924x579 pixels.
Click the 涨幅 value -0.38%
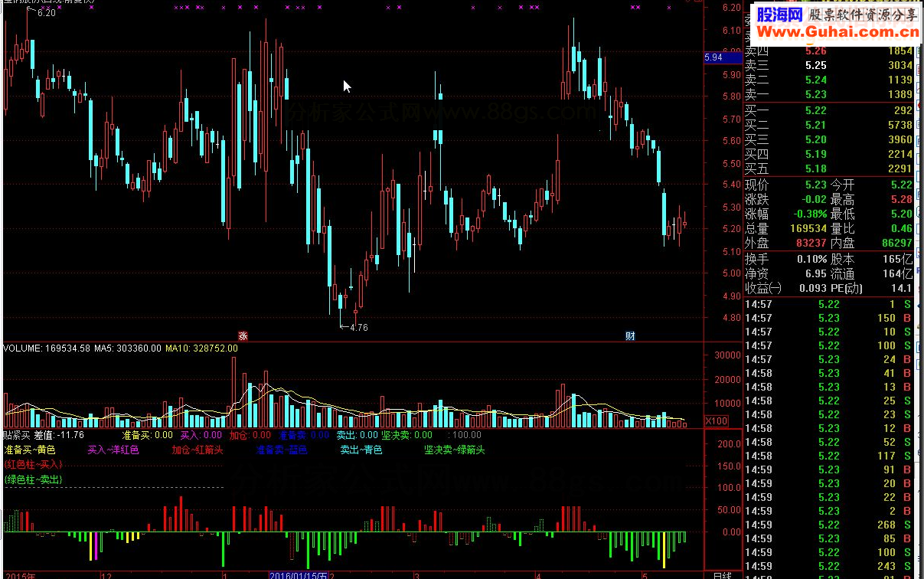[808, 214]
